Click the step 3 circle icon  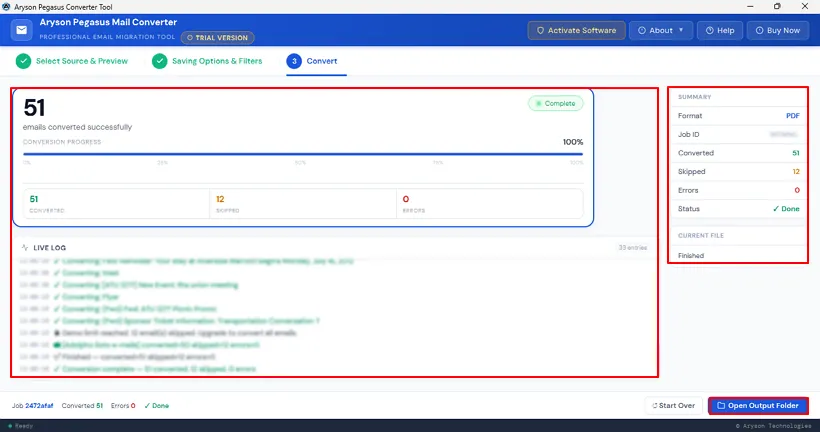pos(294,61)
